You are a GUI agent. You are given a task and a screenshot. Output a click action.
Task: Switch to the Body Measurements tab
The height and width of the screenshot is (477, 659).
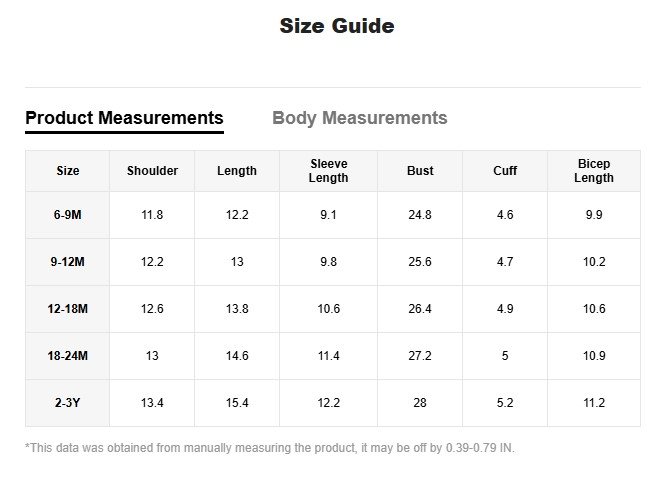[x=359, y=118]
